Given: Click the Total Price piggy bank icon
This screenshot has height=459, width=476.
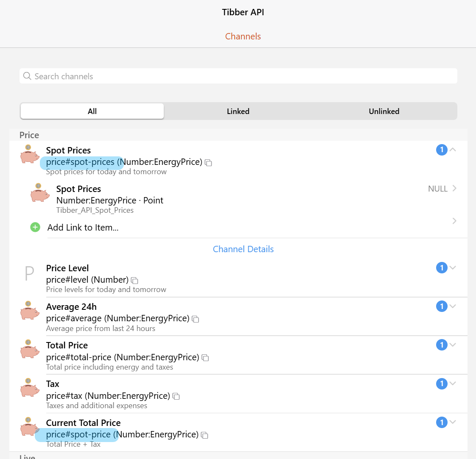Looking at the screenshot, I should coord(30,349).
